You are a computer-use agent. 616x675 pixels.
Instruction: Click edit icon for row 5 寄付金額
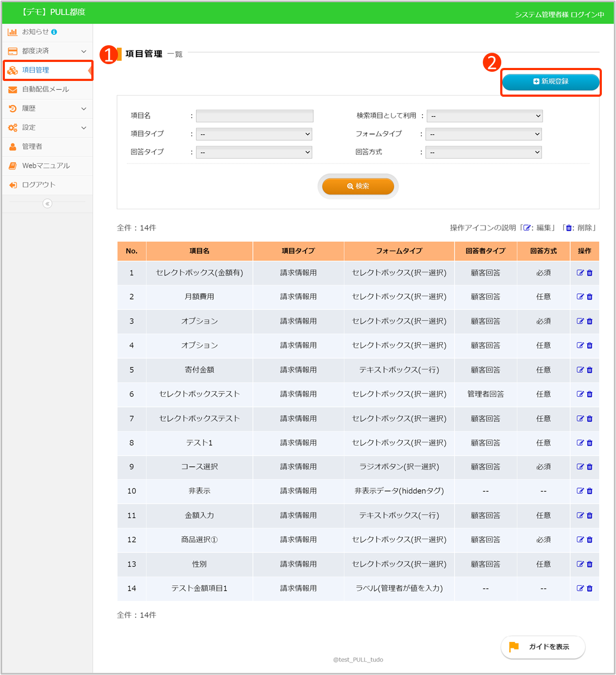click(580, 370)
